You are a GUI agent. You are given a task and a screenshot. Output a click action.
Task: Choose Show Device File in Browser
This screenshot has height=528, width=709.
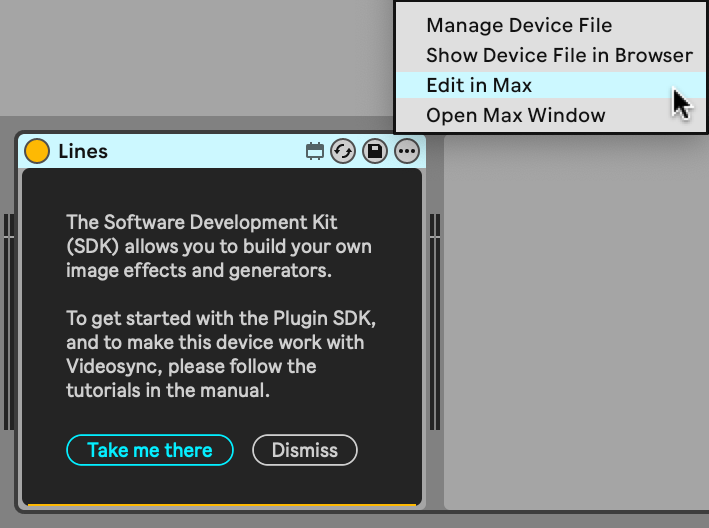(x=558, y=55)
